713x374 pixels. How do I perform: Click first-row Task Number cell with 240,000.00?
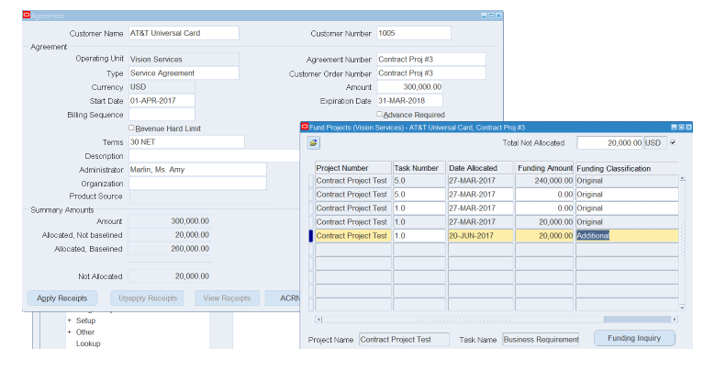[x=419, y=181]
